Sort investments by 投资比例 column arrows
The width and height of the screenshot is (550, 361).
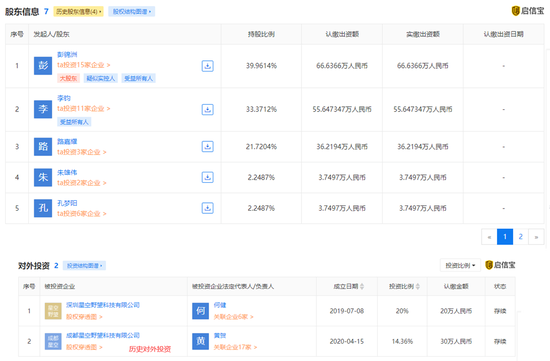pos(417,287)
